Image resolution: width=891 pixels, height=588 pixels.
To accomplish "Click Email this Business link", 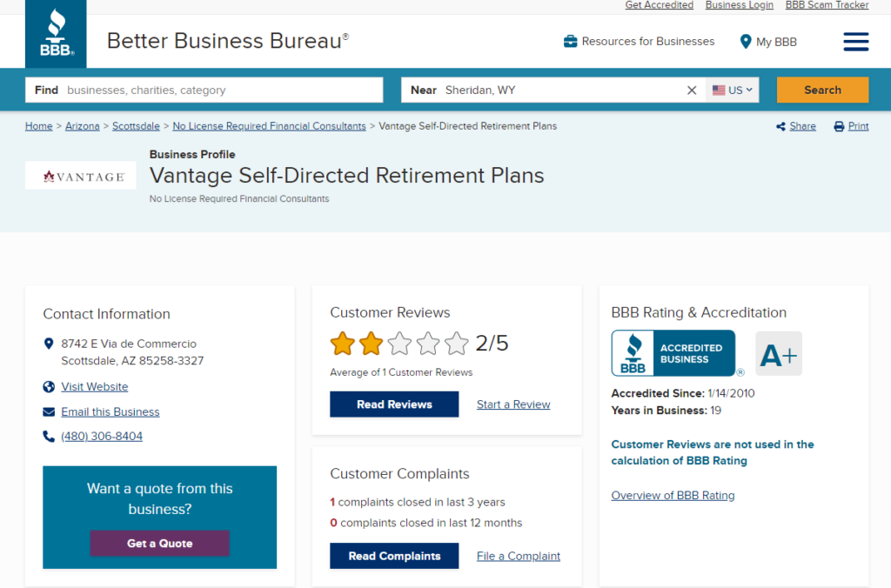I will [x=111, y=412].
